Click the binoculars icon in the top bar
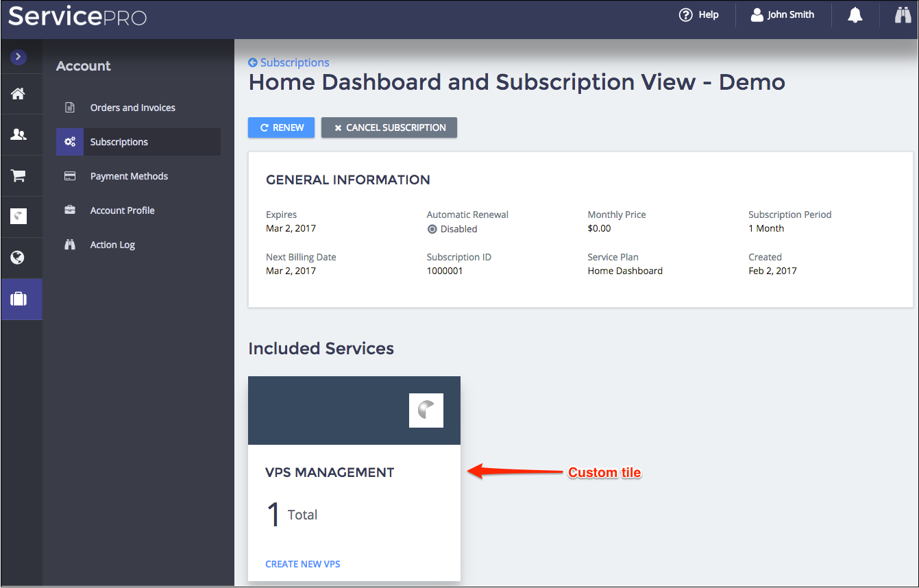 point(903,15)
